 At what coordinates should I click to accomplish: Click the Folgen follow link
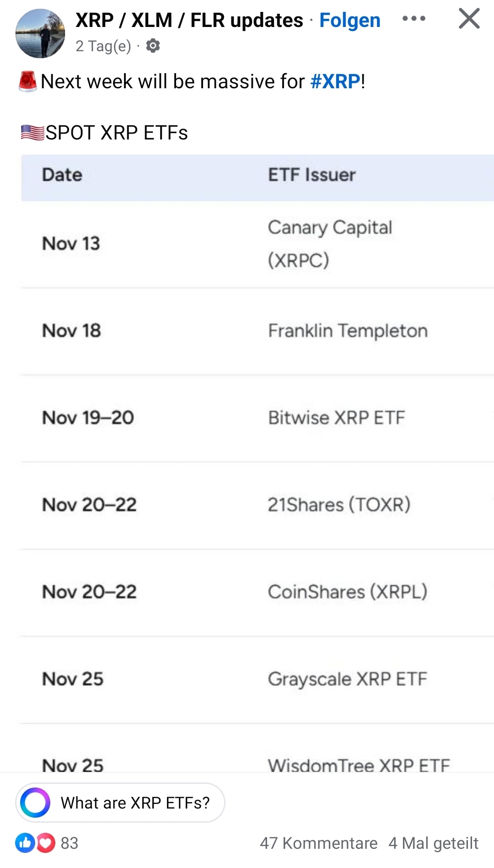point(349,21)
